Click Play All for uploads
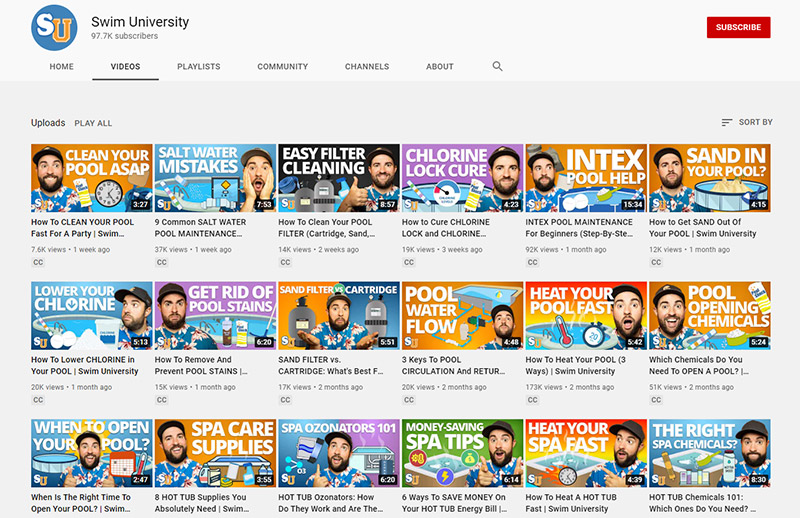Screen dimensions: 800x518 coord(93,123)
